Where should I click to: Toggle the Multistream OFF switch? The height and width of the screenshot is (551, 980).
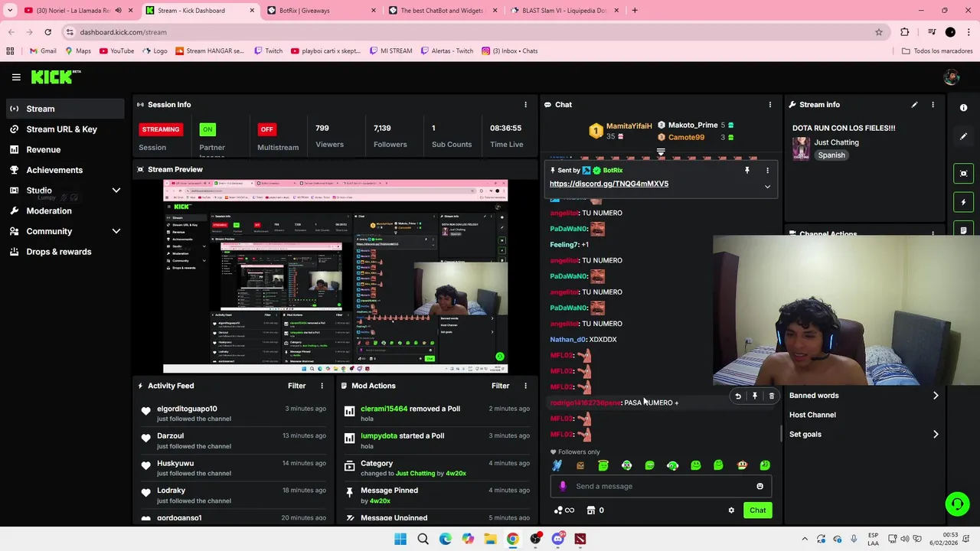pyautogui.click(x=266, y=129)
